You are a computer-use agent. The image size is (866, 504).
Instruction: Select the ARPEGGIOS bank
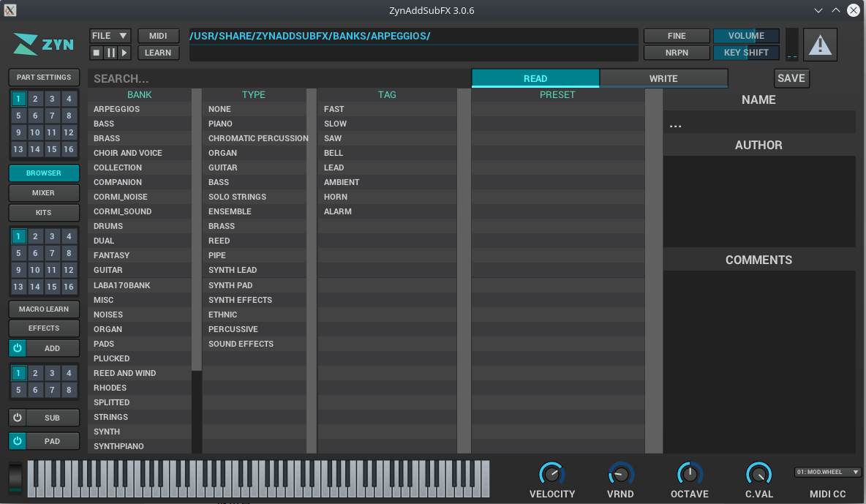(x=140, y=109)
